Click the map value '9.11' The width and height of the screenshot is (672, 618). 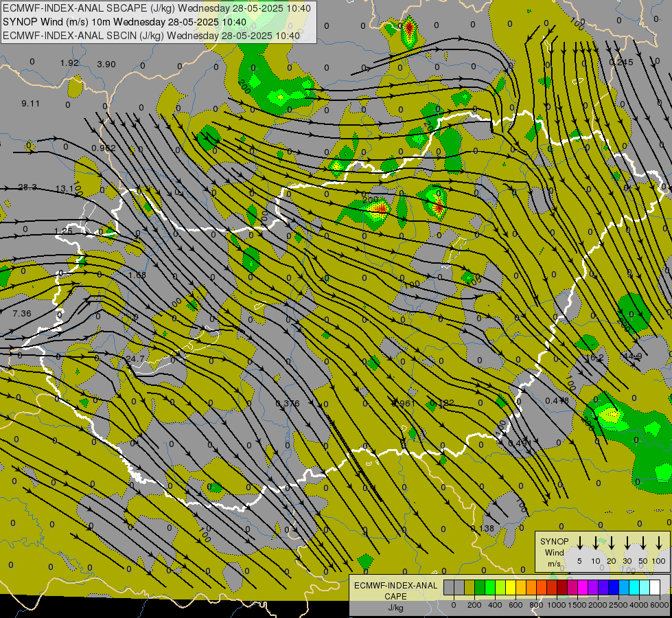point(30,104)
